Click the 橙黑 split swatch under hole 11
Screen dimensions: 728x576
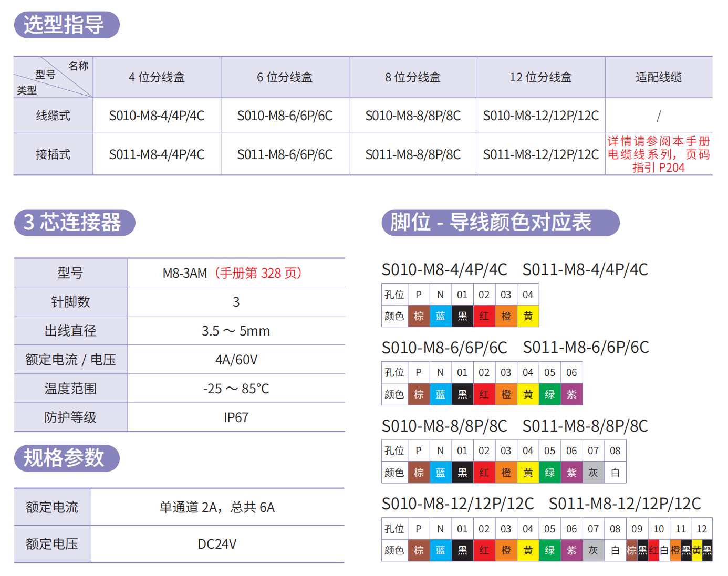(x=681, y=550)
